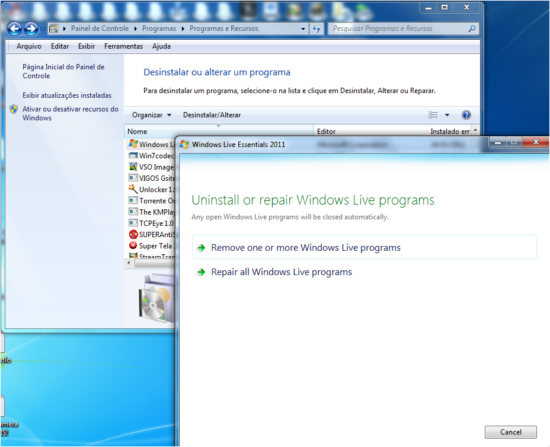Click the shield icon beside Windows features
550x447 pixels.
14,109
